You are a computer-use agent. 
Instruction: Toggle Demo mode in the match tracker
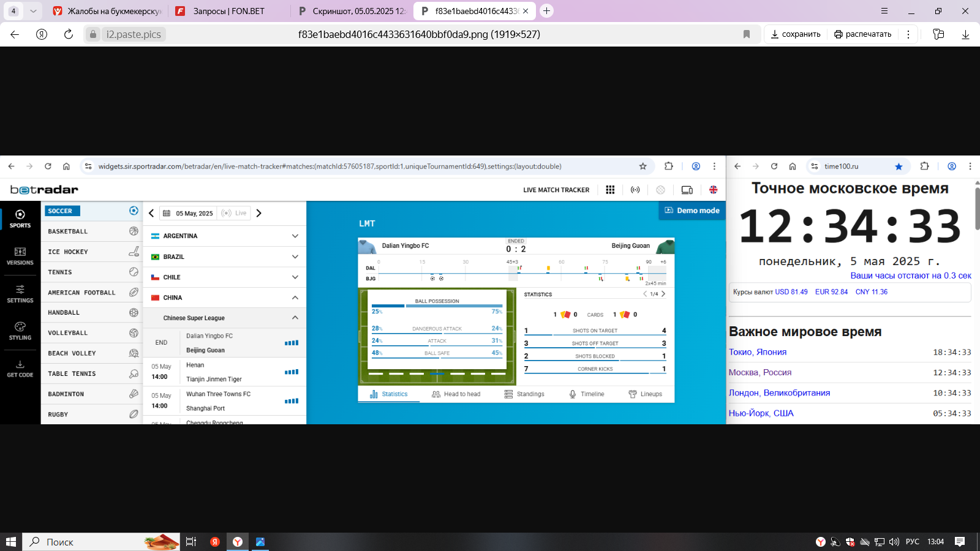click(x=692, y=211)
